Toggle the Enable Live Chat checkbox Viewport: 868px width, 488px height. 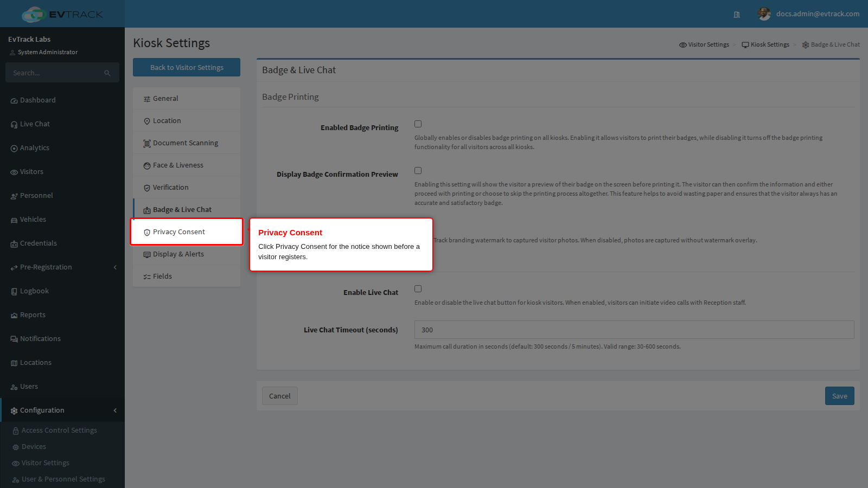[418, 289]
